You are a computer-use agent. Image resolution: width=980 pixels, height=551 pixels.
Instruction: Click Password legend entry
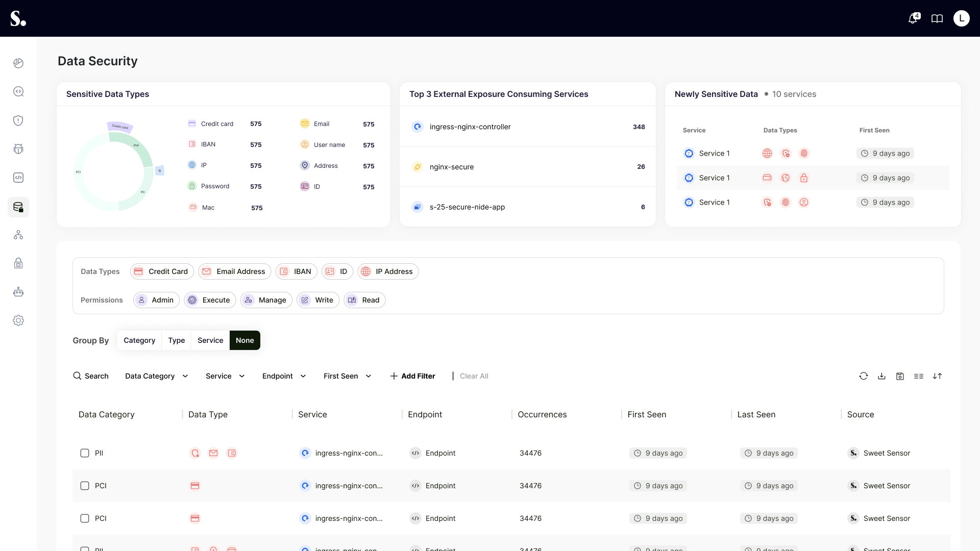pyautogui.click(x=225, y=186)
